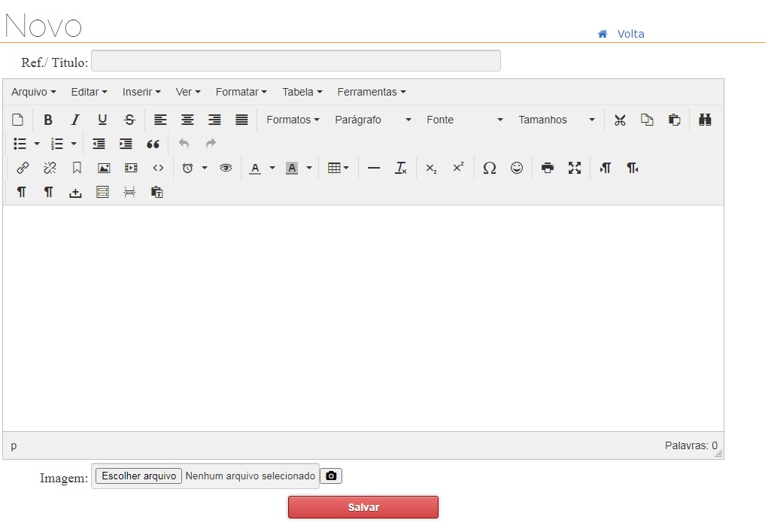Insert an image via toolbar

click(104, 168)
